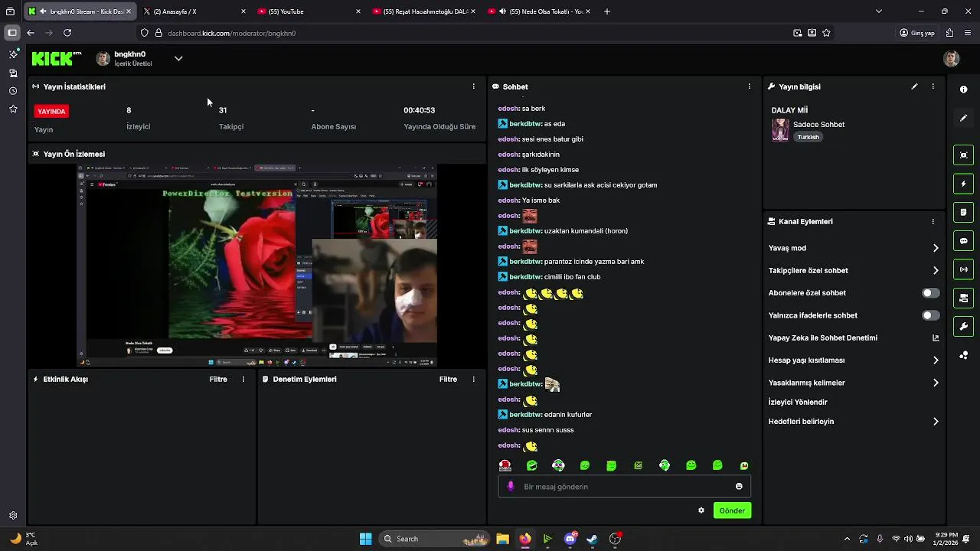Screen dimensions: 980x551
Task: Expand Takipçilere özel sohbet settings
Action: pos(936,270)
